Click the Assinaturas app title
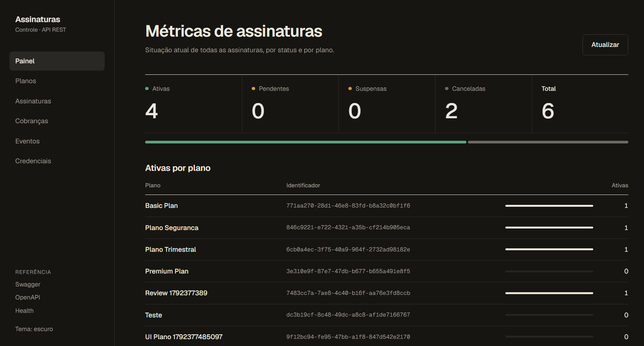 pos(38,19)
